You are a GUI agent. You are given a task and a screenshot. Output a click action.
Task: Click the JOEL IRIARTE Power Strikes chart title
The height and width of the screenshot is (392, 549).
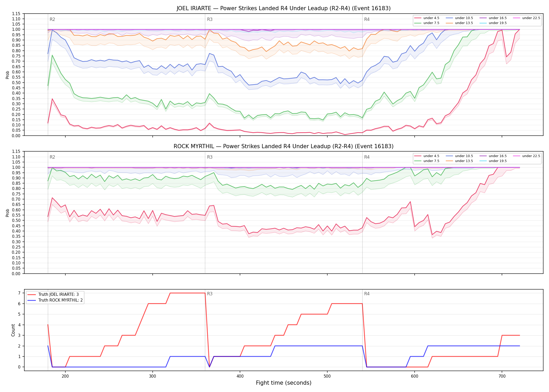(283, 8)
